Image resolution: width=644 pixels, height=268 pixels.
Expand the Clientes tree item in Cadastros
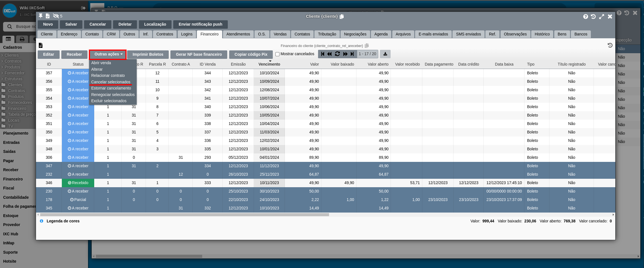pyautogui.click(x=12, y=55)
